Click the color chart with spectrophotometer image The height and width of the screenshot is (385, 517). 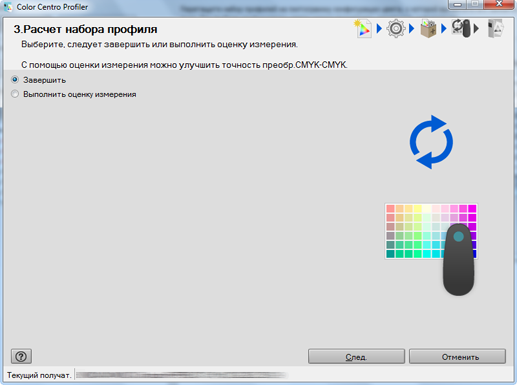point(431,249)
